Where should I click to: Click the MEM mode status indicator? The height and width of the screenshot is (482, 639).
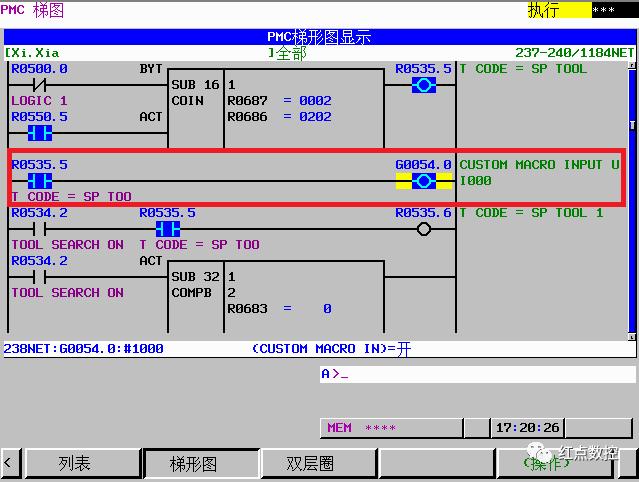[x=340, y=428]
